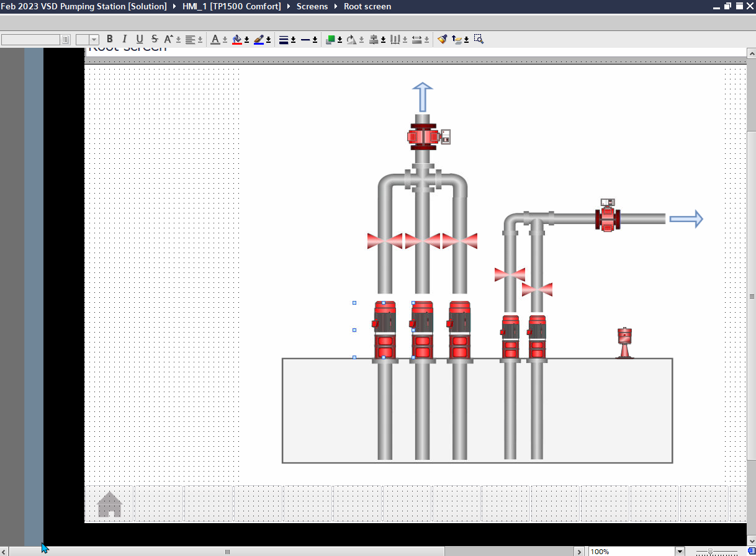Toggle underline text formatting
The image size is (756, 556).
pyautogui.click(x=139, y=39)
